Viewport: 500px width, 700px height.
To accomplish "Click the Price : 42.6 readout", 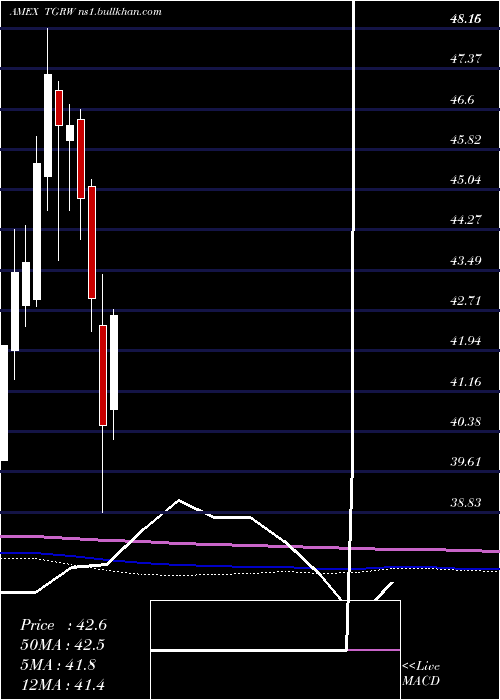I will (x=63, y=625).
